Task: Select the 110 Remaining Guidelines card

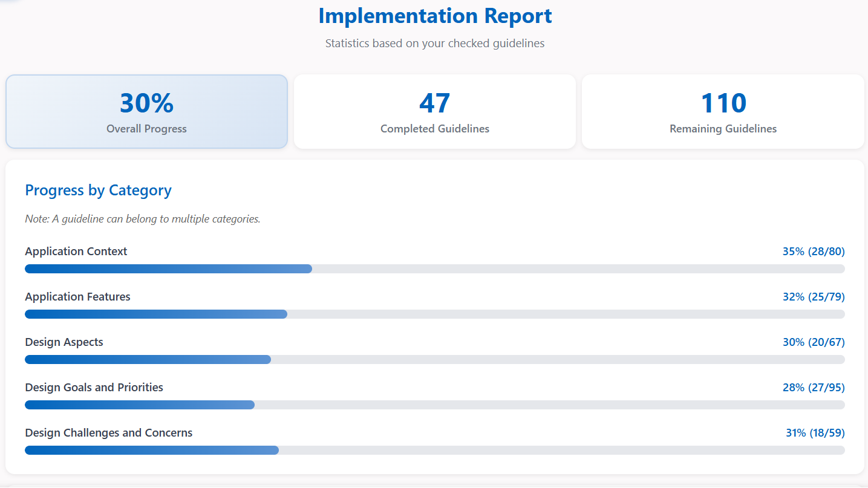Action: coord(723,111)
